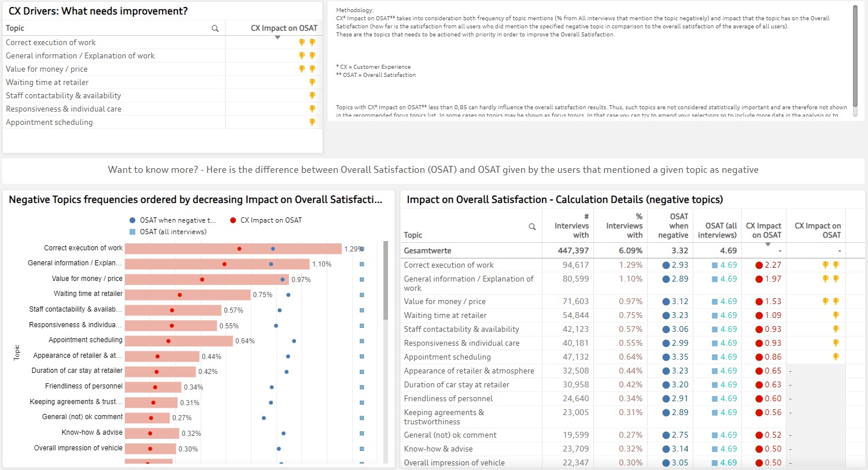The height and width of the screenshot is (470, 868).
Task: Select 'OSAT when negative' column header
Action: click(x=674, y=226)
